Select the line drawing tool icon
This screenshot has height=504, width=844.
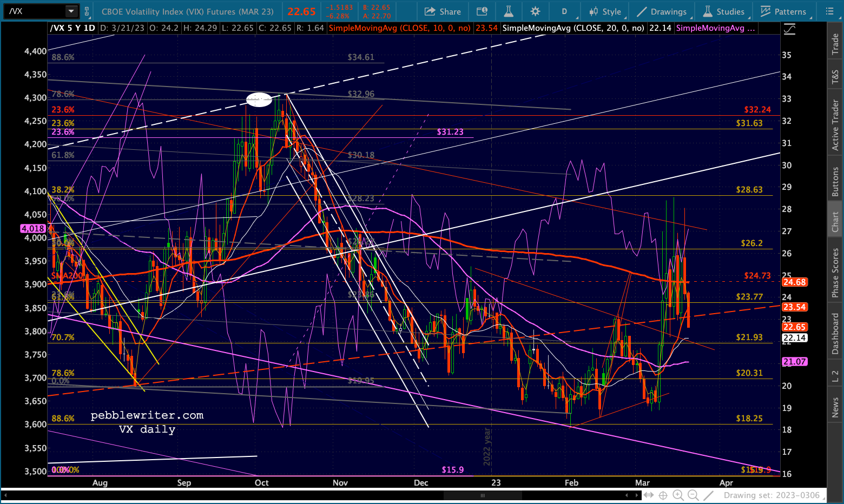(x=709, y=495)
